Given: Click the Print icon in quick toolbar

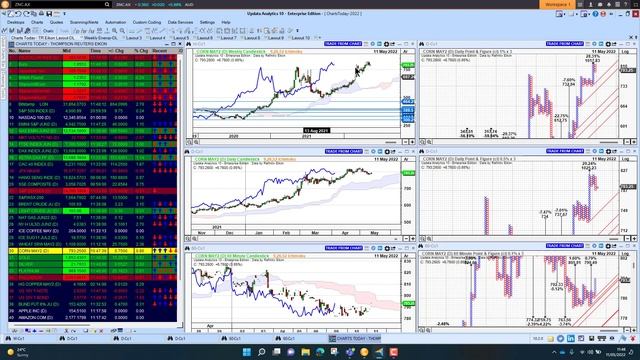Looking at the screenshot, I should tap(41, 14).
